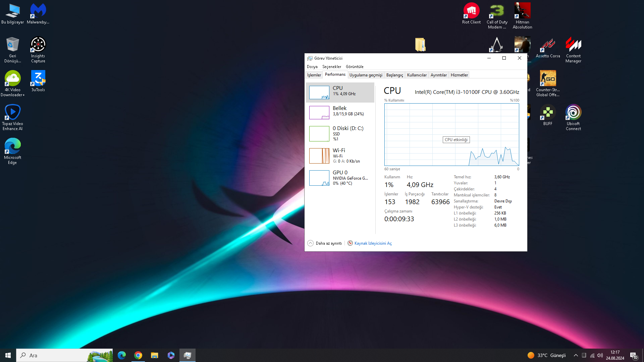Select the Counter-Strike Global Offensive shortcut
The height and width of the screenshot is (362, 644).
coord(548,84)
